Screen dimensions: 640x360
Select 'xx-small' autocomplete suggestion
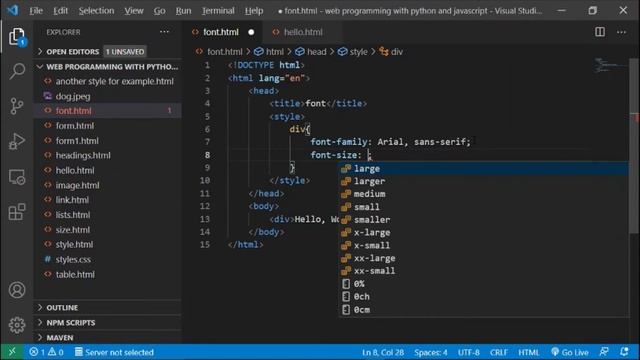tap(484, 271)
